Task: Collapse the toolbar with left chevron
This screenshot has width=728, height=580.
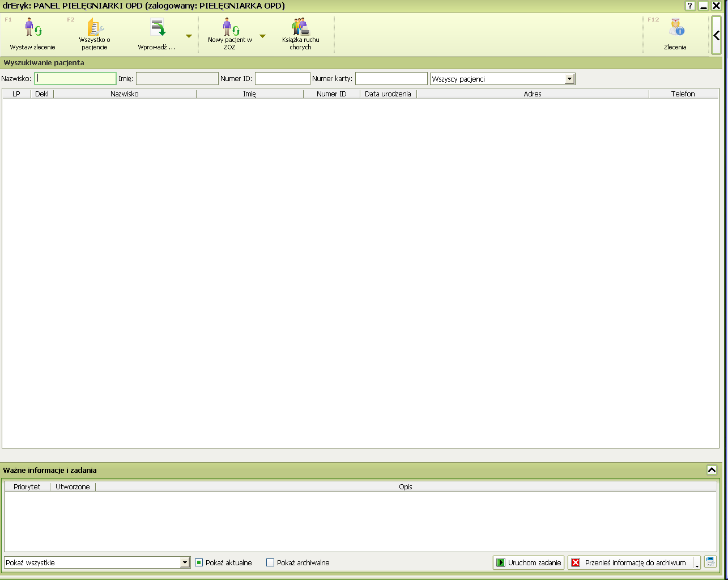Action: [x=717, y=35]
